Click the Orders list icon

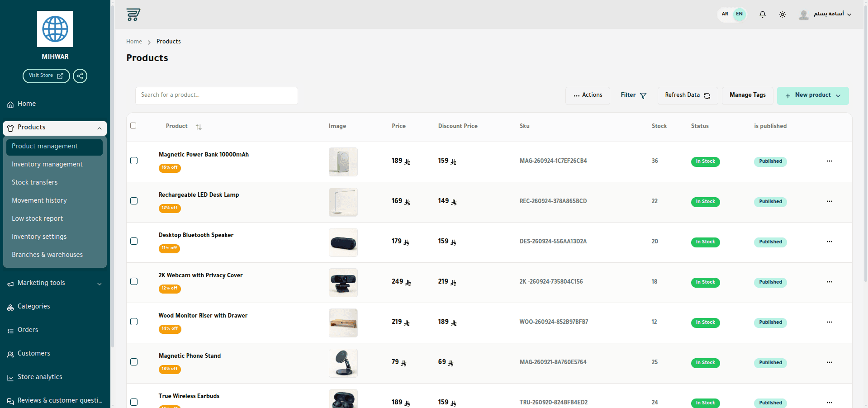pyautogui.click(x=10, y=331)
